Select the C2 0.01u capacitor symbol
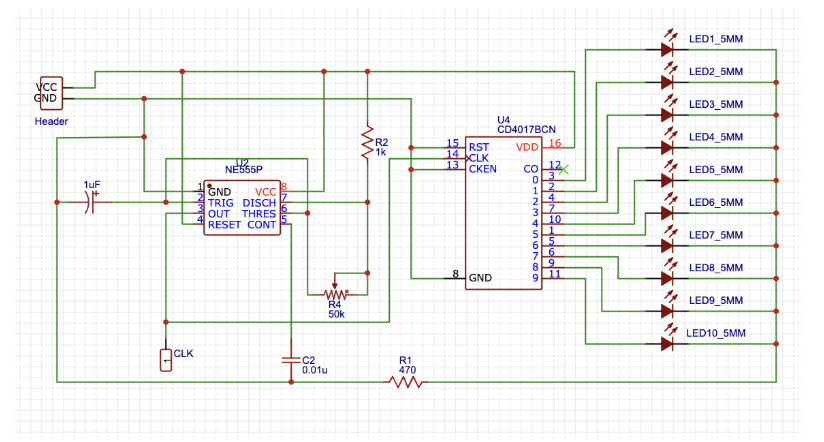The image size is (824, 442). (x=290, y=359)
